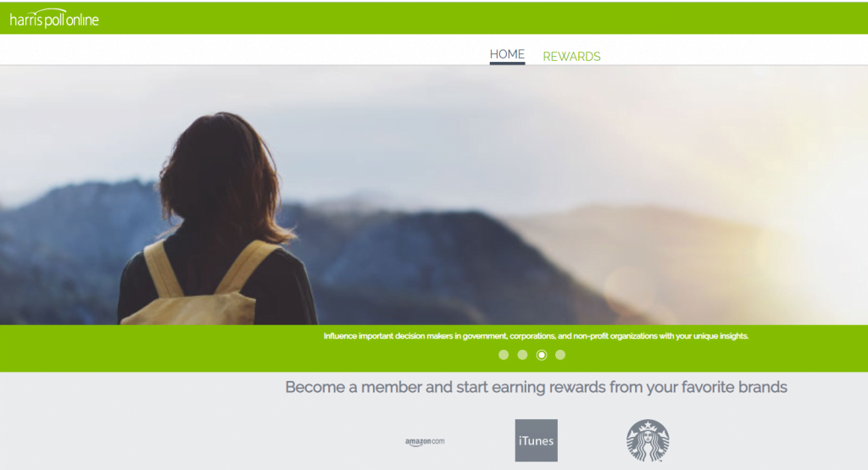Open the REWARDS tab
Image resolution: width=868 pixels, height=470 pixels.
pyautogui.click(x=571, y=57)
